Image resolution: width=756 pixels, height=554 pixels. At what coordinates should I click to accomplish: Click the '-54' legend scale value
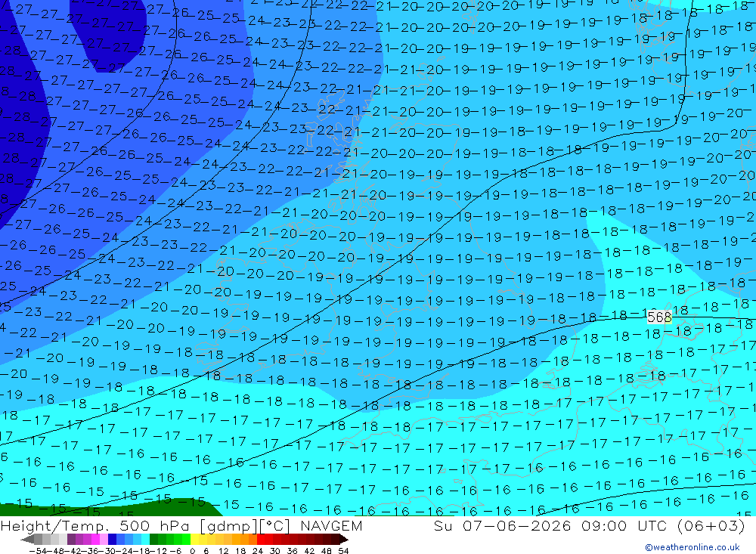pos(38,551)
